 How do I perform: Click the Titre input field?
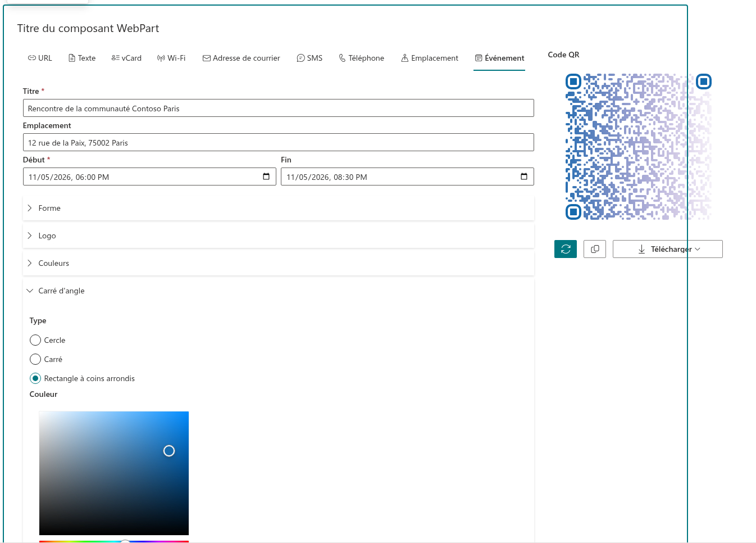[x=278, y=108]
